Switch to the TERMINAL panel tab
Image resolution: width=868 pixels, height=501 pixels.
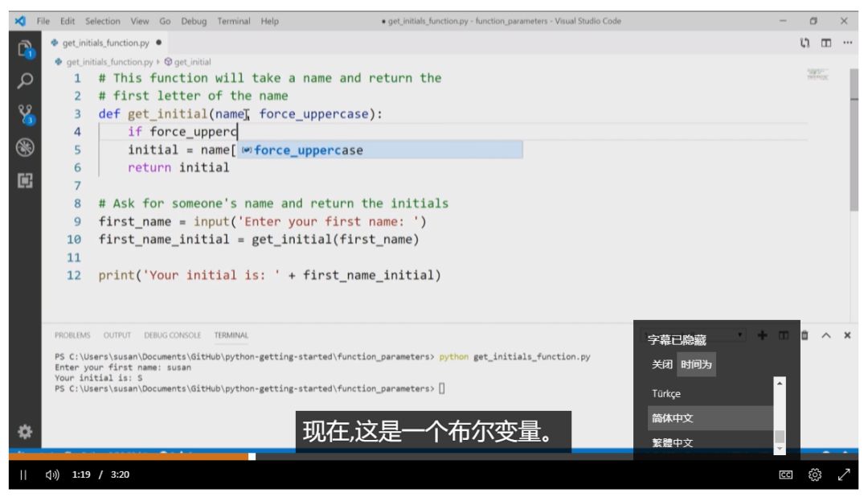[x=231, y=335]
